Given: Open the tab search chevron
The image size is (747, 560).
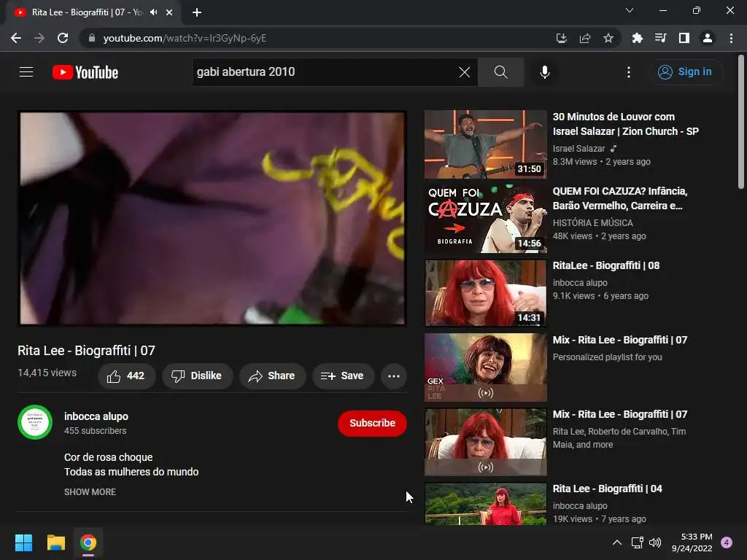Looking at the screenshot, I should tap(630, 10).
